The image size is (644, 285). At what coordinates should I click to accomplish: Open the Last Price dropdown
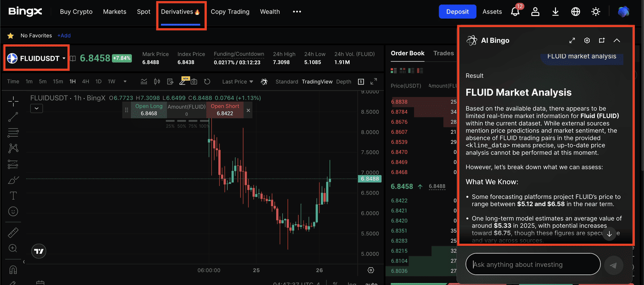[x=237, y=81]
